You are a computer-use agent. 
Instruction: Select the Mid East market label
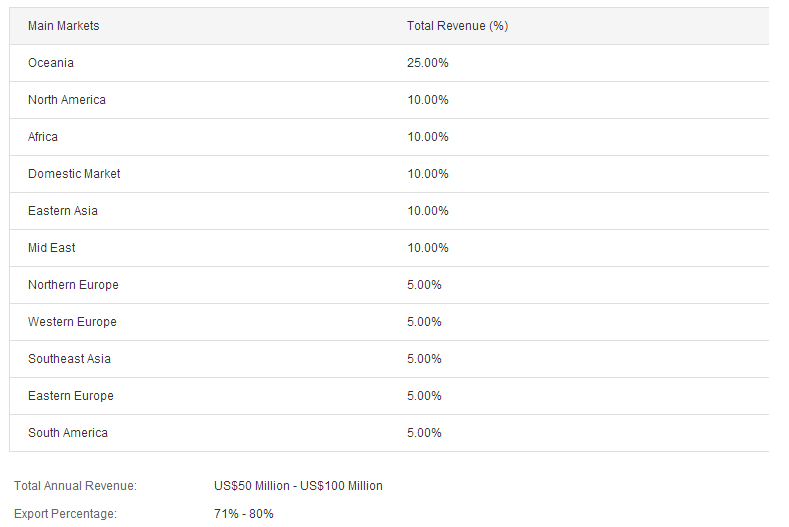pos(52,248)
